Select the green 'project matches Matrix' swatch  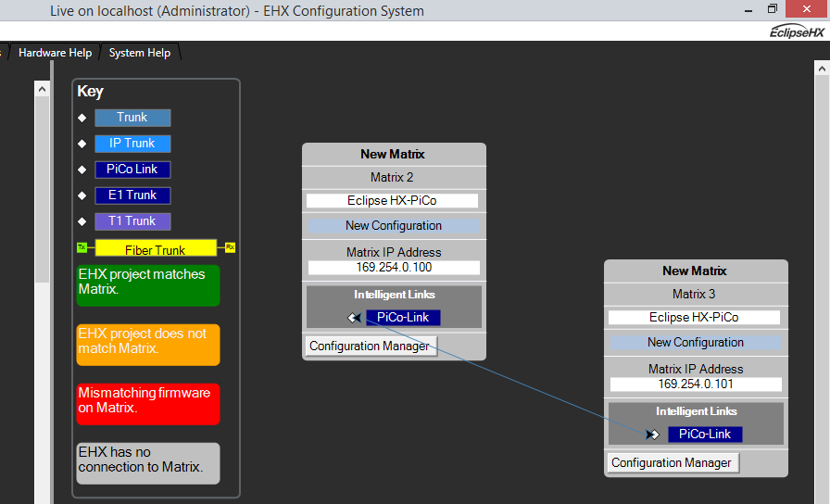point(148,285)
